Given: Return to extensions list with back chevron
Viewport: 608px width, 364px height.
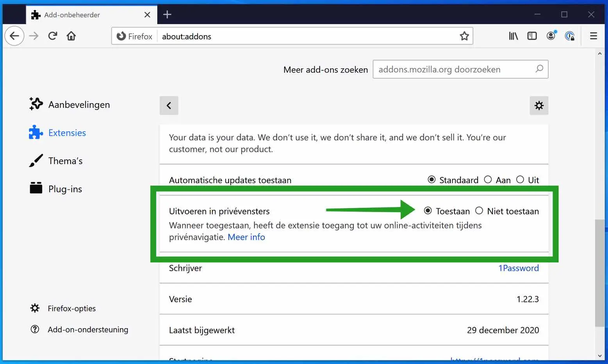Looking at the screenshot, I should 169,105.
